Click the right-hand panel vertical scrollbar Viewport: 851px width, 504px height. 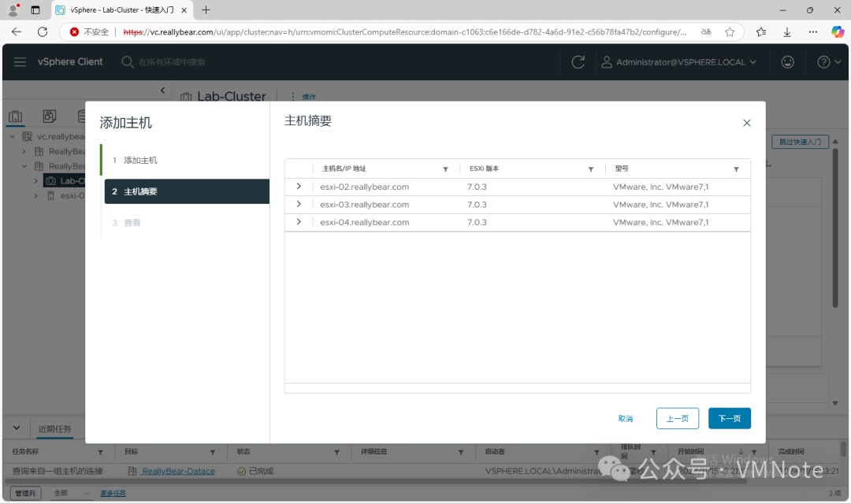click(836, 228)
